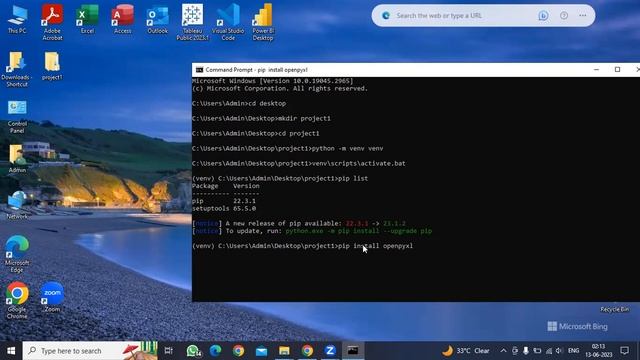The height and width of the screenshot is (360, 640).
Task: Click the 'setuptools 65.5.0' row
Action: [224, 208]
